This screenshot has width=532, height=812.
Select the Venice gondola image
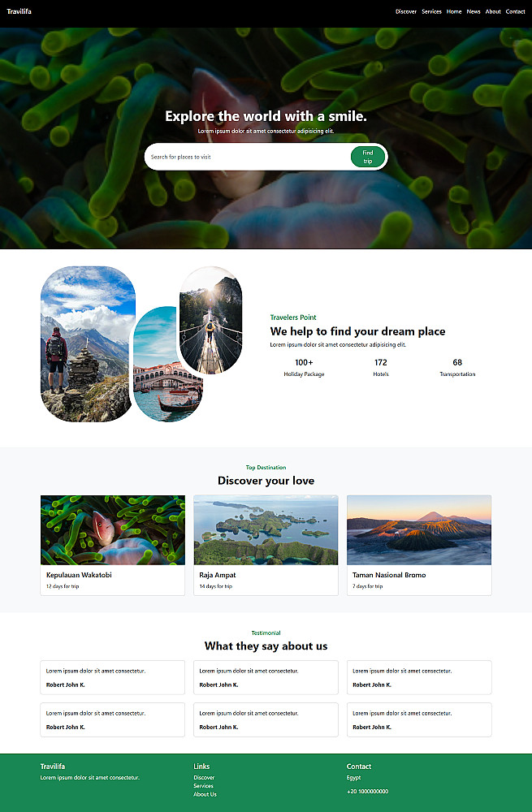(167, 365)
